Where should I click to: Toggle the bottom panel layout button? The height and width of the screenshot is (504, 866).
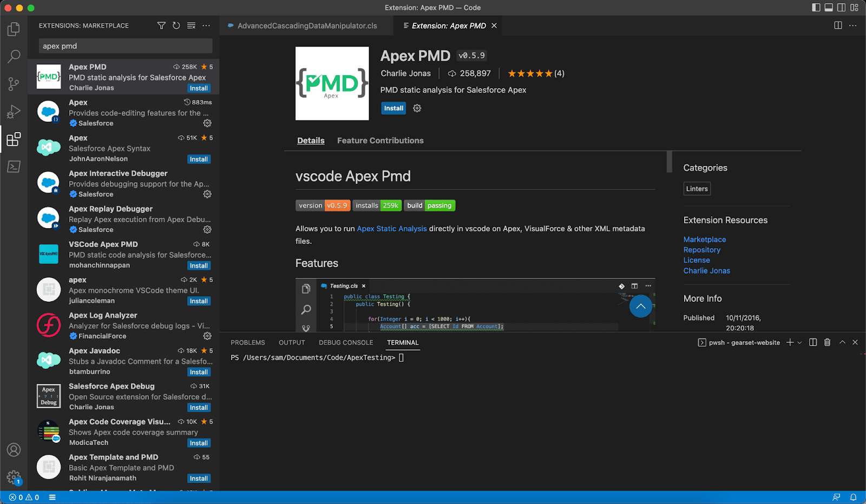click(829, 8)
